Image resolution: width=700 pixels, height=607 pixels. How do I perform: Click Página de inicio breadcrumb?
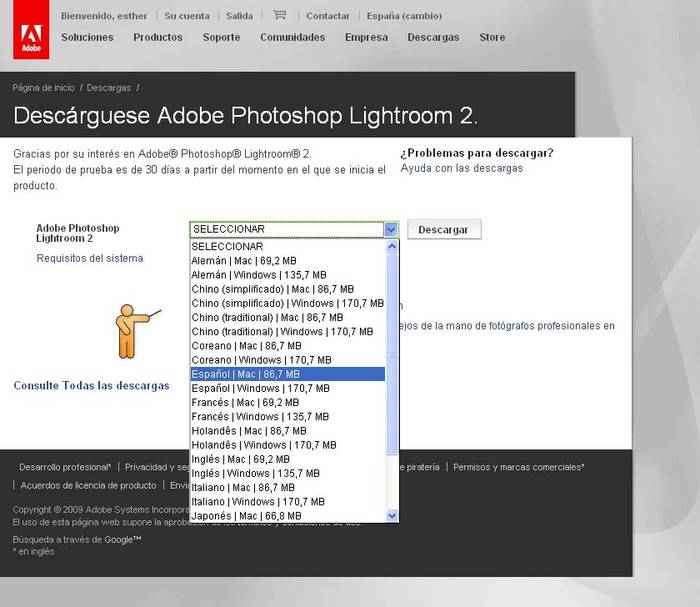pyautogui.click(x=43, y=87)
